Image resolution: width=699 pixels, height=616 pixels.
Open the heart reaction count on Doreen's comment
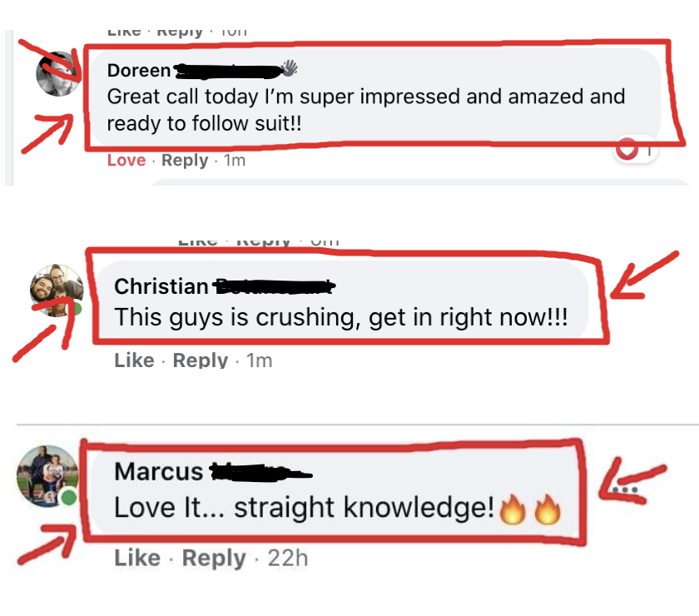(x=636, y=150)
